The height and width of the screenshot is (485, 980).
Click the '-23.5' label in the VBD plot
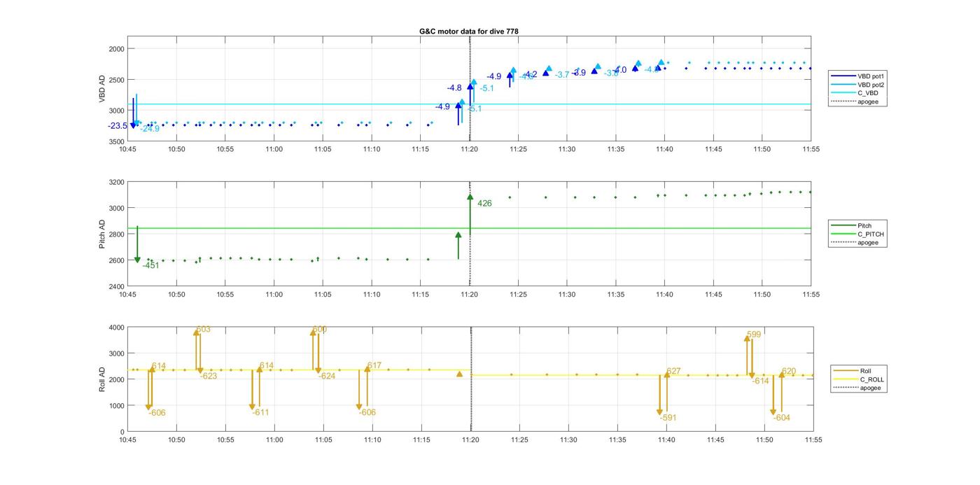[x=118, y=126]
